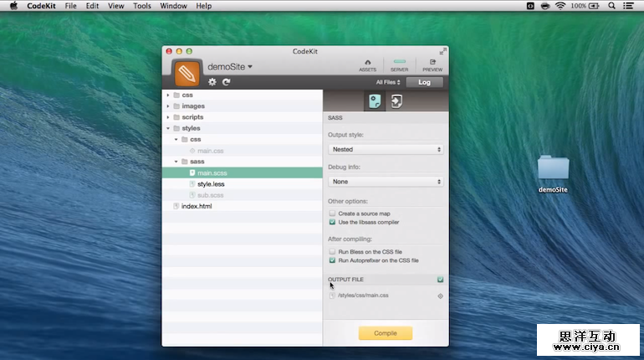
Task: Click the Server status icon
Action: [399, 64]
